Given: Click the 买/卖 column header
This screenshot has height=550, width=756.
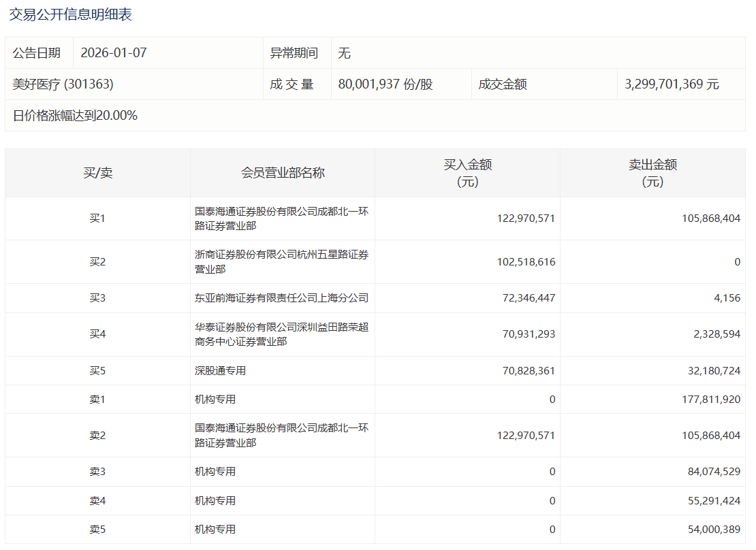Looking at the screenshot, I should click(97, 173).
